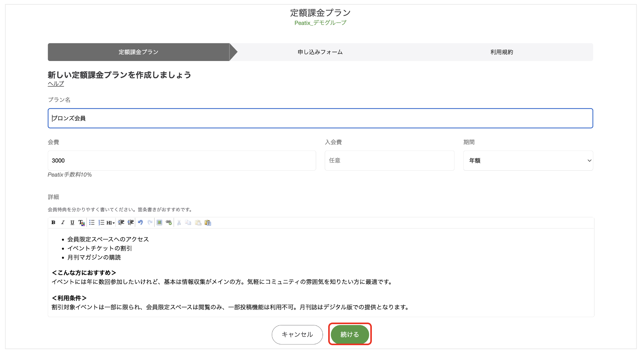Open ヘルプ link
Screen dimensions: 644x356
[x=56, y=84]
